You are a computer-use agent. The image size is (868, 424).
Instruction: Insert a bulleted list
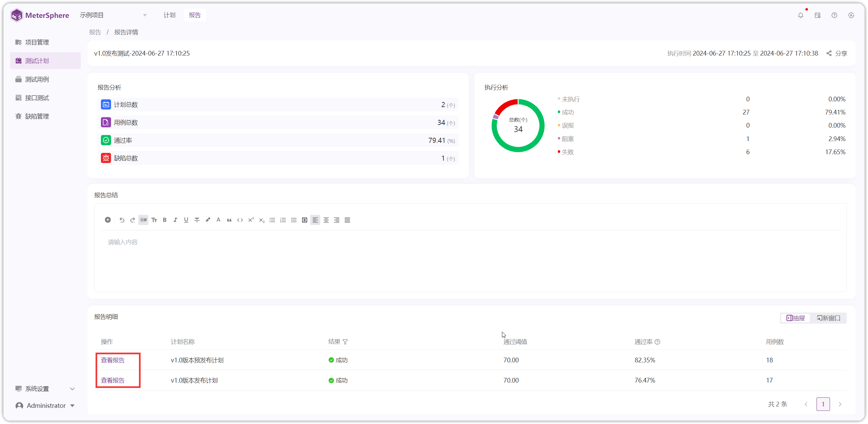click(273, 220)
